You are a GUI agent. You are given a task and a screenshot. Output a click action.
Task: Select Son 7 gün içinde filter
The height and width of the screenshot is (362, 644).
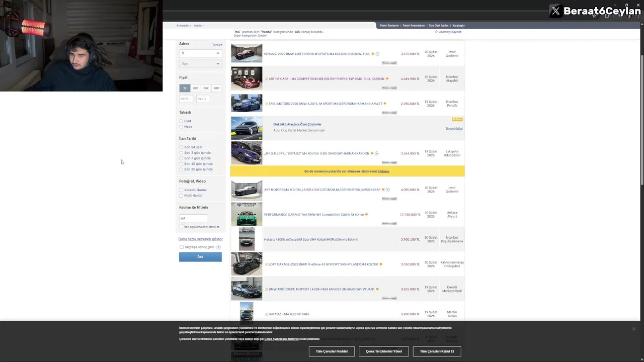pos(181,158)
